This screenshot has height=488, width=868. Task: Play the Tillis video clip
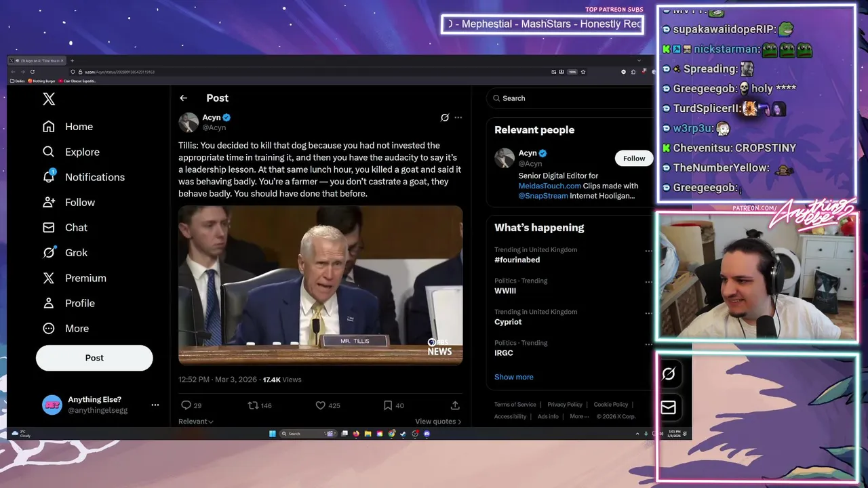pyautogui.click(x=321, y=285)
